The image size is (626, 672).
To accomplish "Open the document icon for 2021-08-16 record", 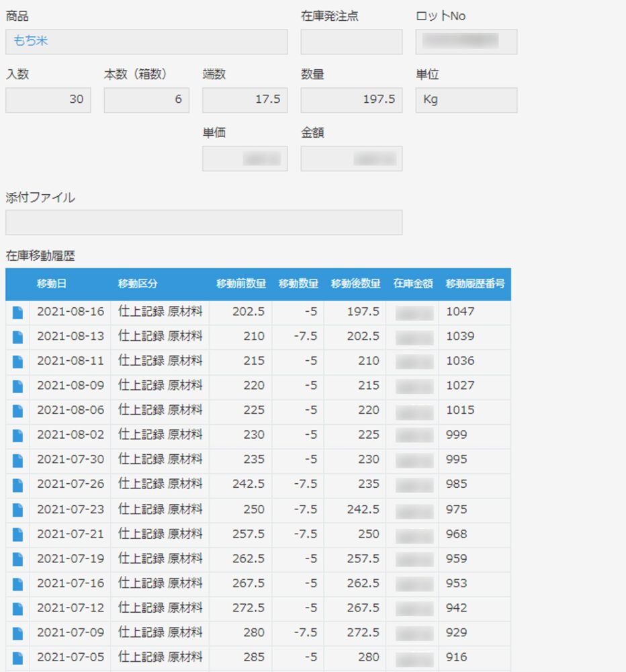I will (x=18, y=312).
